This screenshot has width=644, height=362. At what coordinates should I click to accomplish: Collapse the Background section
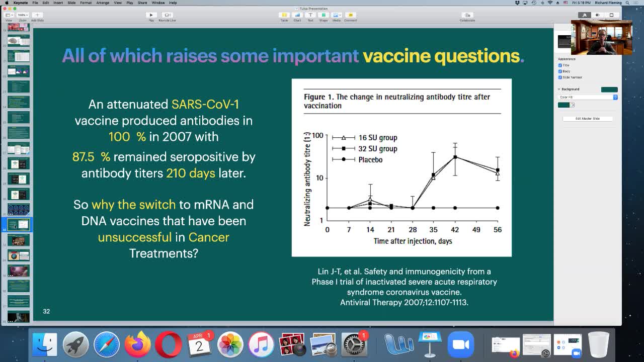(559, 89)
